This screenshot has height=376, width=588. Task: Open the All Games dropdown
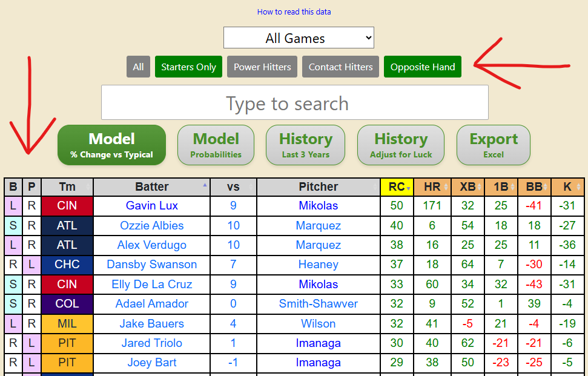[299, 38]
